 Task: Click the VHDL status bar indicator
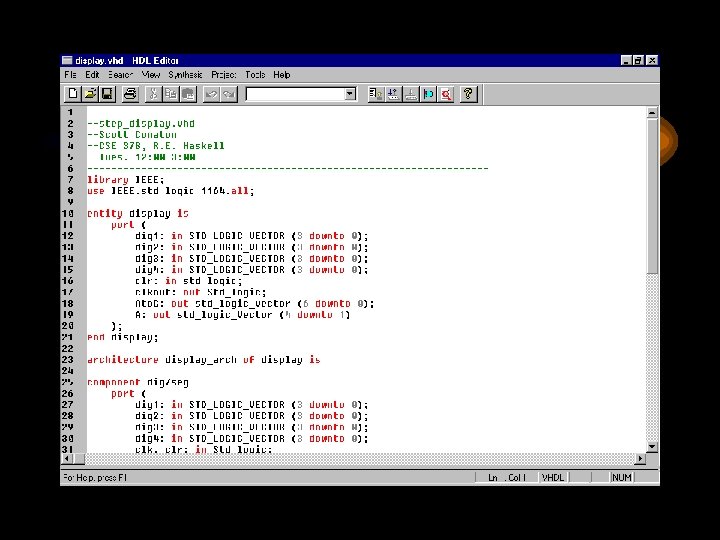coord(553,478)
